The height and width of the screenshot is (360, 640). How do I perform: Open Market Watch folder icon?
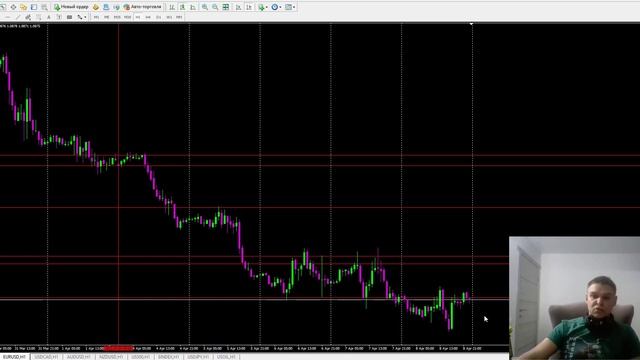pyautogui.click(x=23, y=7)
